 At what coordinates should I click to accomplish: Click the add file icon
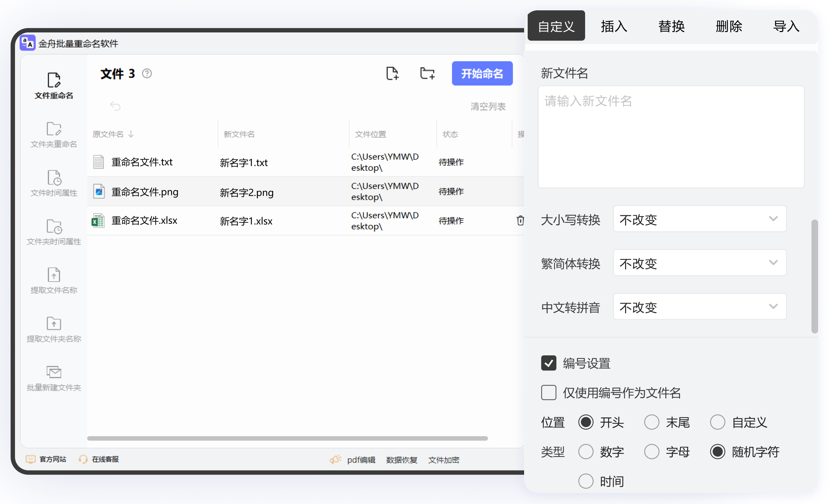(x=392, y=73)
